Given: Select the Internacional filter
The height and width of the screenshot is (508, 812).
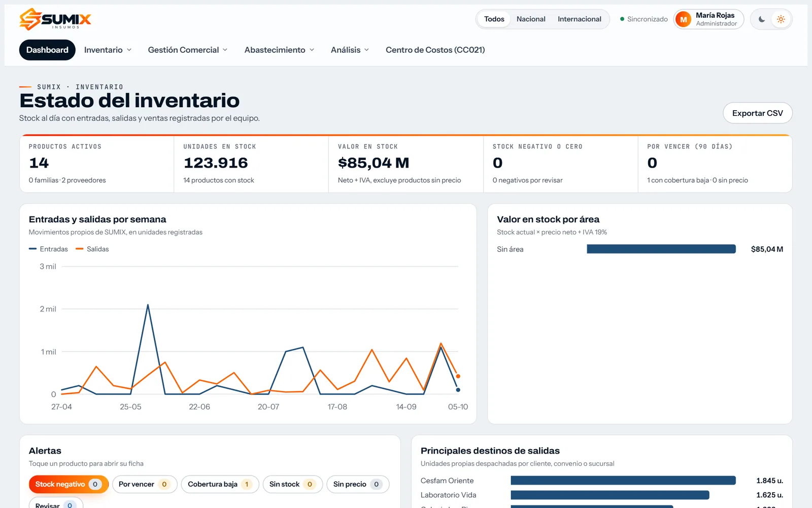Looking at the screenshot, I should point(579,19).
